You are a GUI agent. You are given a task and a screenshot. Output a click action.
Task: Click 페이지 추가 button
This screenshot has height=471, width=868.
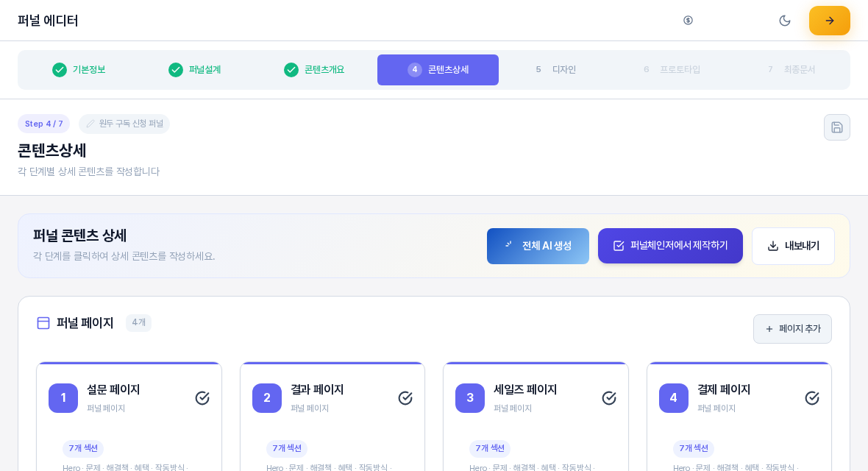tap(792, 329)
